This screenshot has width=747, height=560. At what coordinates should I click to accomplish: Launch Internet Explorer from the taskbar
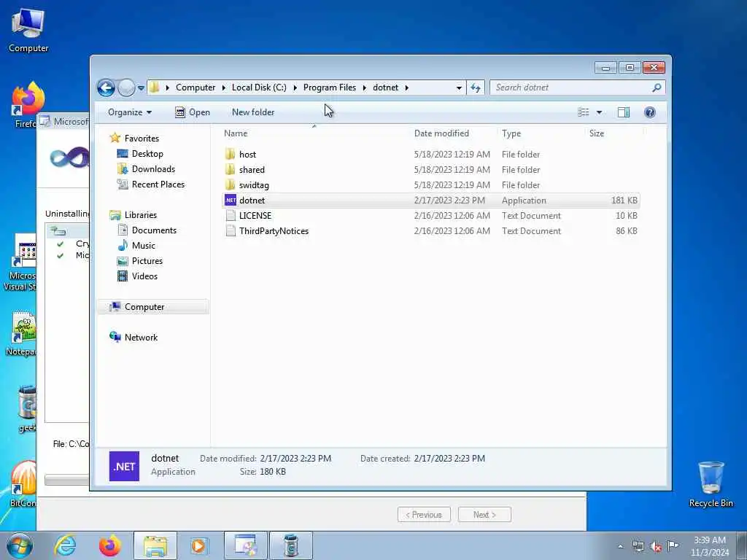click(65, 545)
